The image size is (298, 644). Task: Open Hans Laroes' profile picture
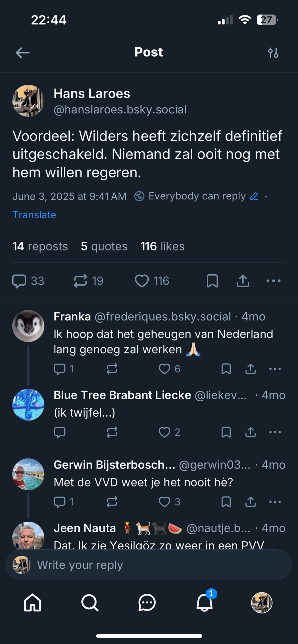click(28, 101)
